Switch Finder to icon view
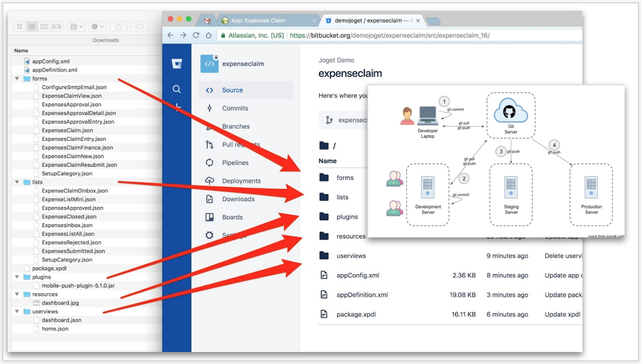The image size is (642, 364). (x=19, y=26)
